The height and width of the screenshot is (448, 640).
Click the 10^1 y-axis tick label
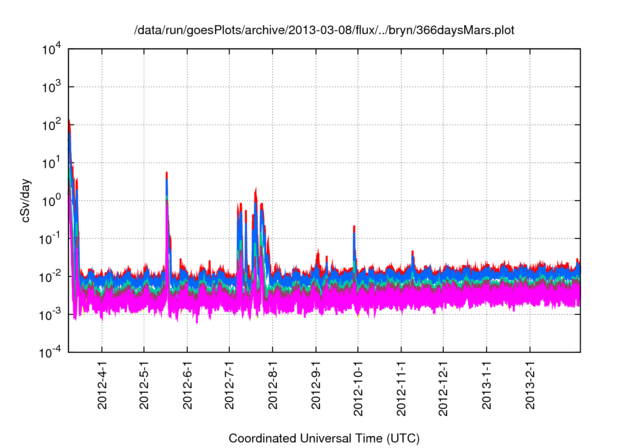pos(51,163)
